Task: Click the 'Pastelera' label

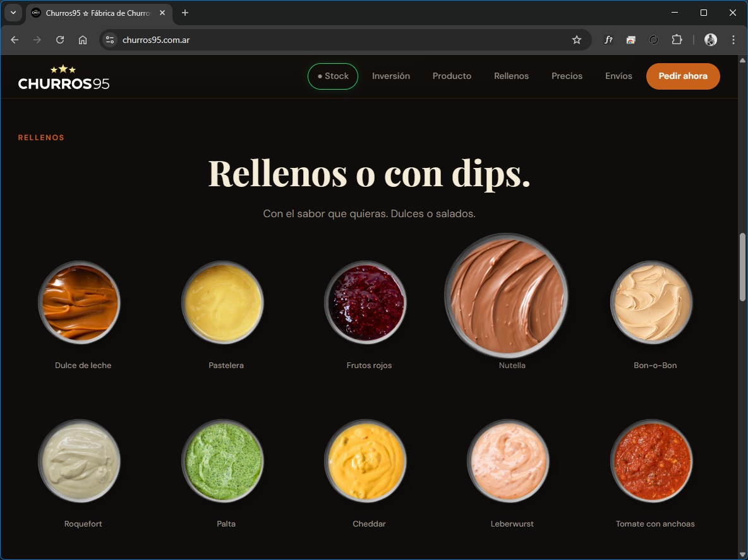Action: point(226,366)
